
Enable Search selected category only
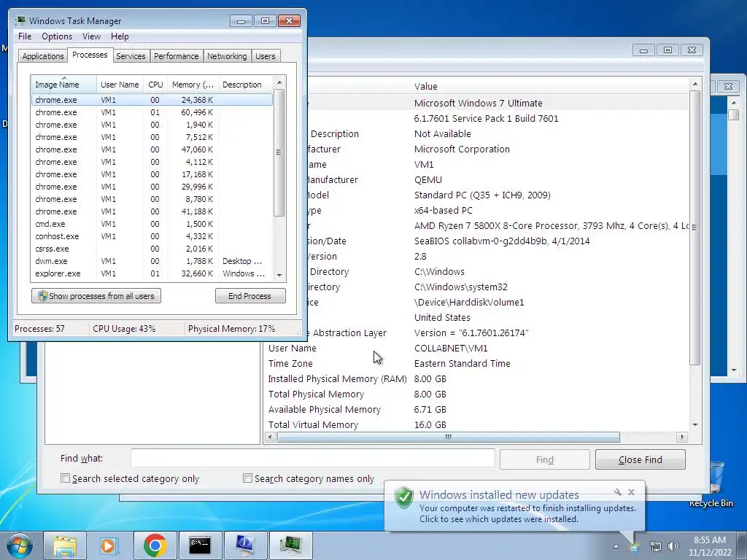65,478
